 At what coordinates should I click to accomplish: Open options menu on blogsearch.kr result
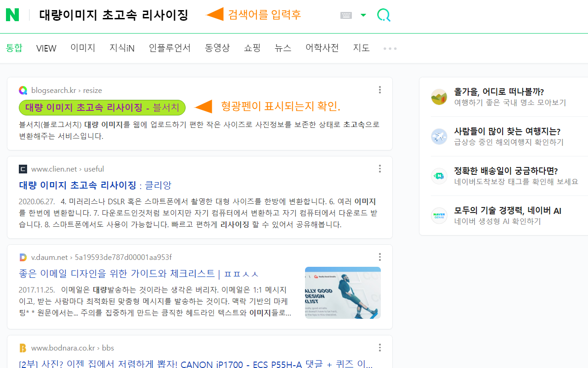click(380, 90)
